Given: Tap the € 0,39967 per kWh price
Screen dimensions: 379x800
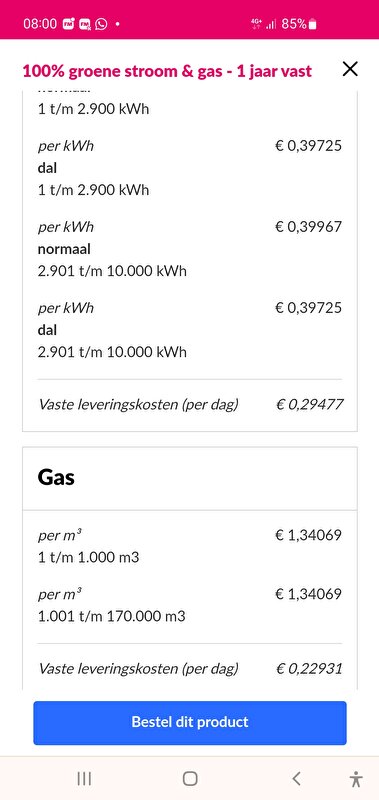Looking at the screenshot, I should coord(308,227).
